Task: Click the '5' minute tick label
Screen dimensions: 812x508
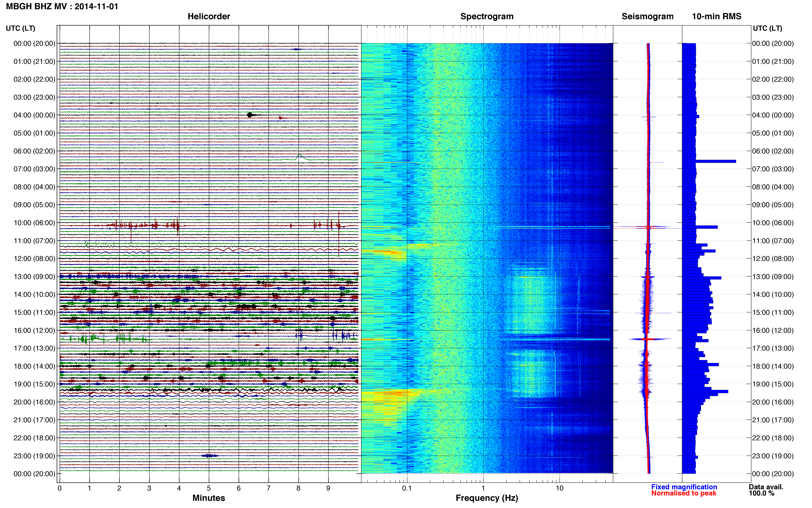Action: [208, 488]
